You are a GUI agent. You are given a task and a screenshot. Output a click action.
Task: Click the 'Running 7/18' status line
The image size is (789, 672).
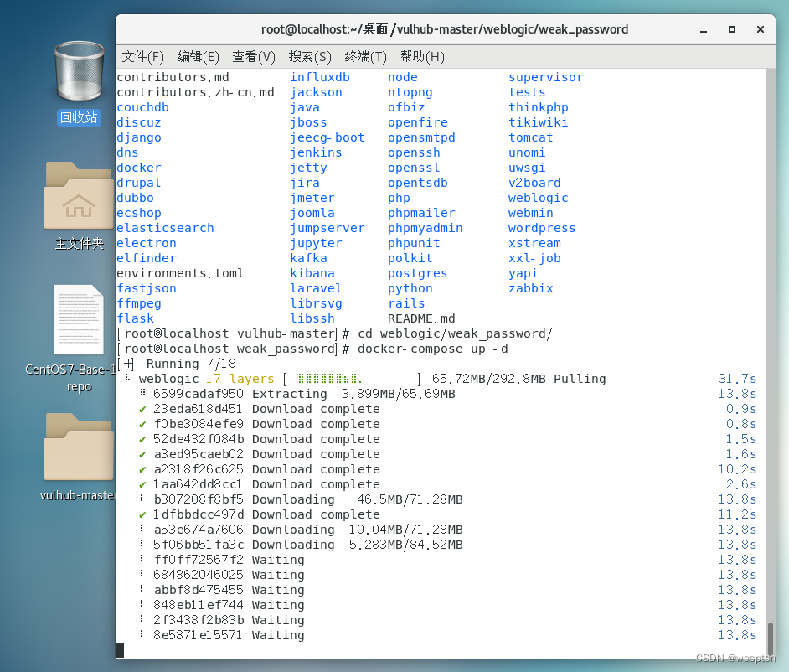pos(191,364)
